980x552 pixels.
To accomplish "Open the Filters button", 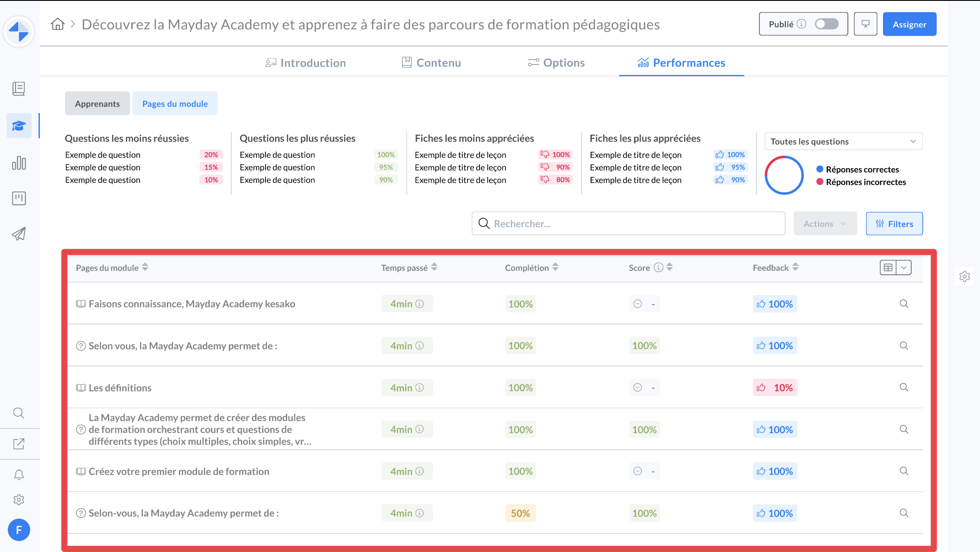I will tap(894, 224).
